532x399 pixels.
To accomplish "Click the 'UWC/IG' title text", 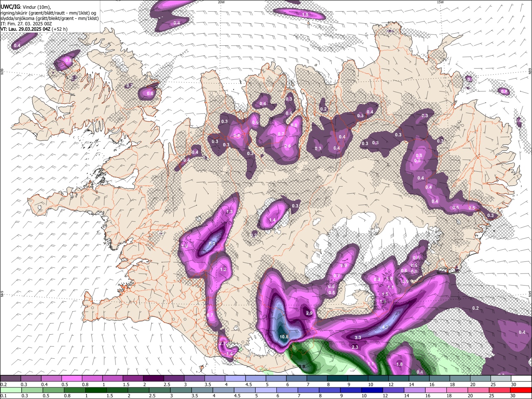I will pyautogui.click(x=10, y=7).
